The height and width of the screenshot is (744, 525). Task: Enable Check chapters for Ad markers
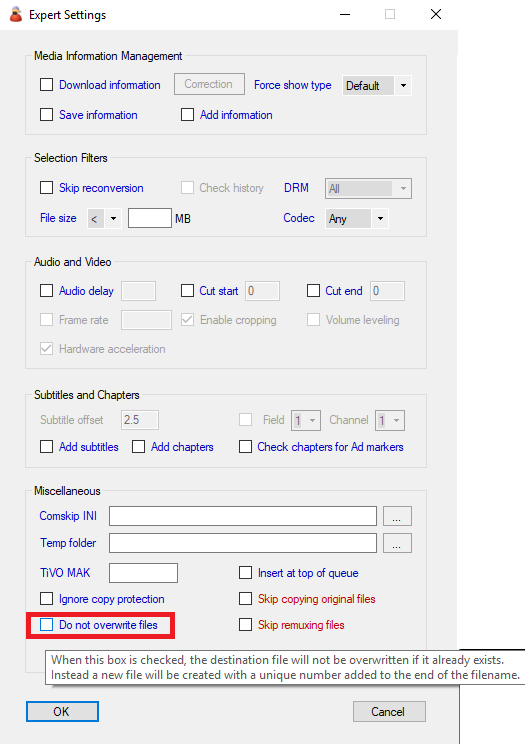tap(245, 447)
